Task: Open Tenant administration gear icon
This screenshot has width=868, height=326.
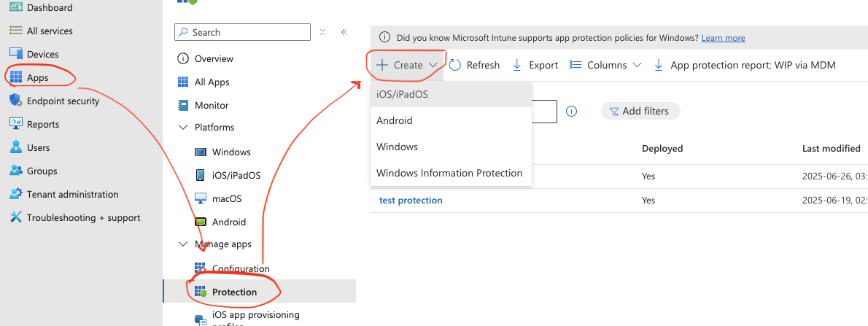Action: click(16, 194)
